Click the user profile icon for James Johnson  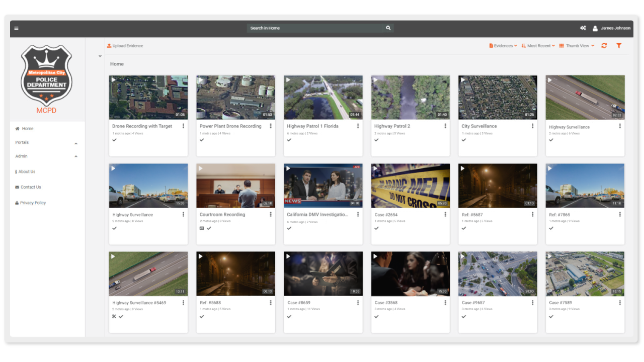point(594,28)
